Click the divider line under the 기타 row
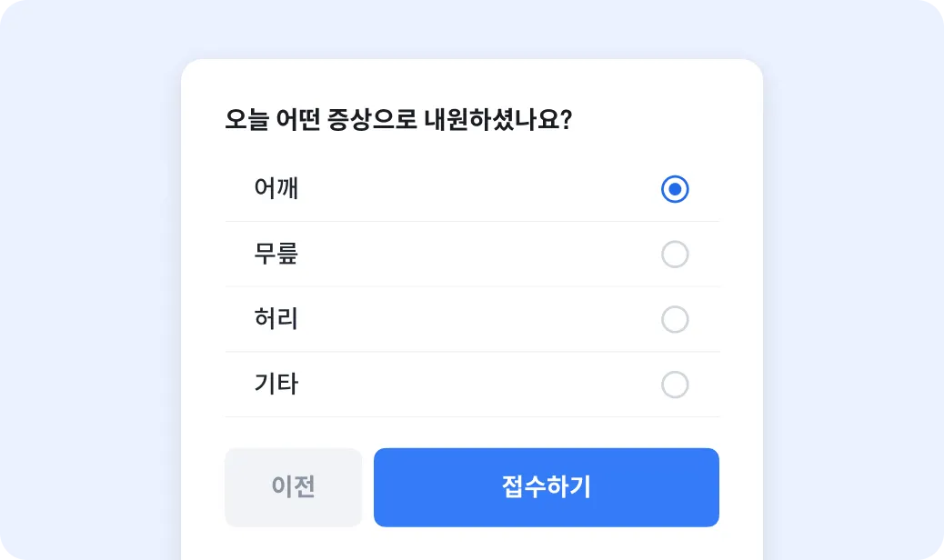The image size is (944, 560). click(472, 417)
